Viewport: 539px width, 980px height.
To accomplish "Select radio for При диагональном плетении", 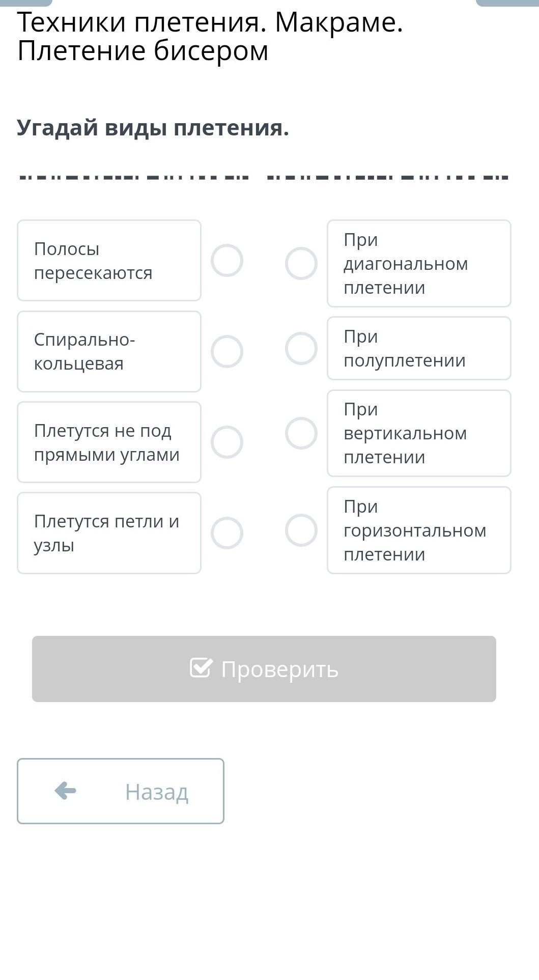I will (301, 264).
